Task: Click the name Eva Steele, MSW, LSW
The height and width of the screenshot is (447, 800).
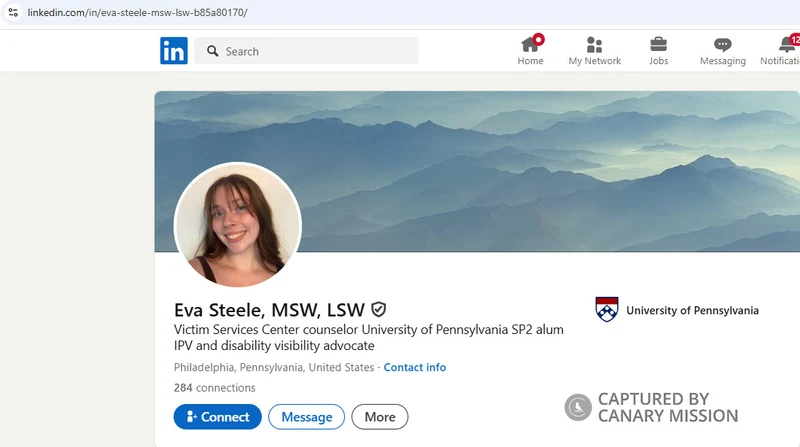Action: pos(269,310)
